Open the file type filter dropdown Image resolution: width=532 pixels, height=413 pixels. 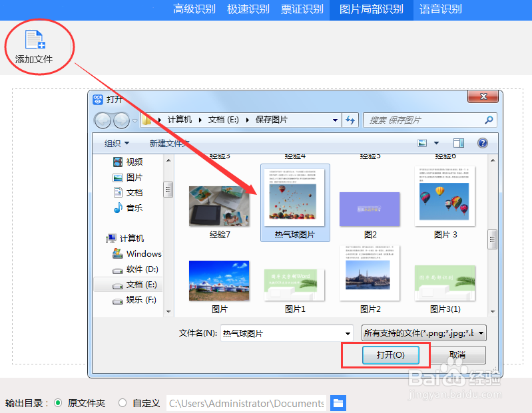(423, 333)
